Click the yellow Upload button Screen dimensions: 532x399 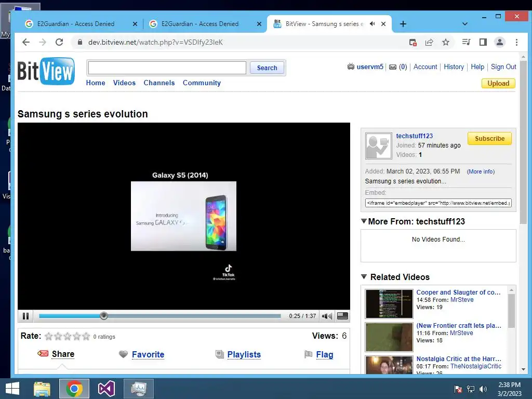pos(498,84)
